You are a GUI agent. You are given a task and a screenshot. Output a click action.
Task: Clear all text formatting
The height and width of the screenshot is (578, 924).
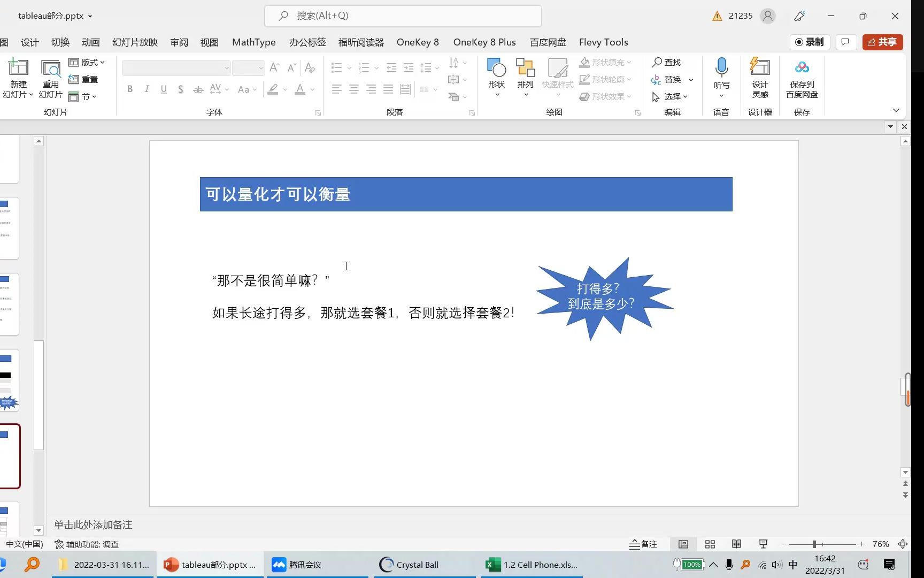tap(310, 67)
